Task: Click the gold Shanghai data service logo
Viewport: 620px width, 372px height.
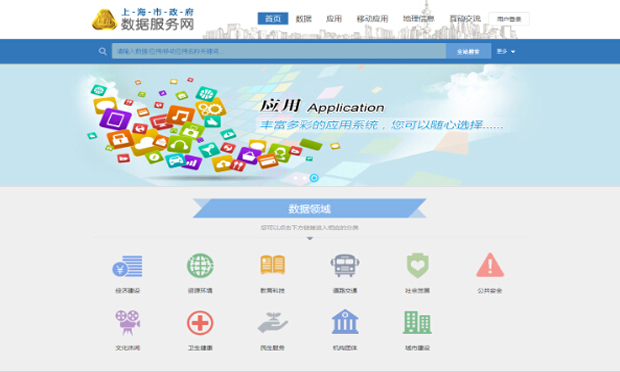Action: click(x=104, y=19)
